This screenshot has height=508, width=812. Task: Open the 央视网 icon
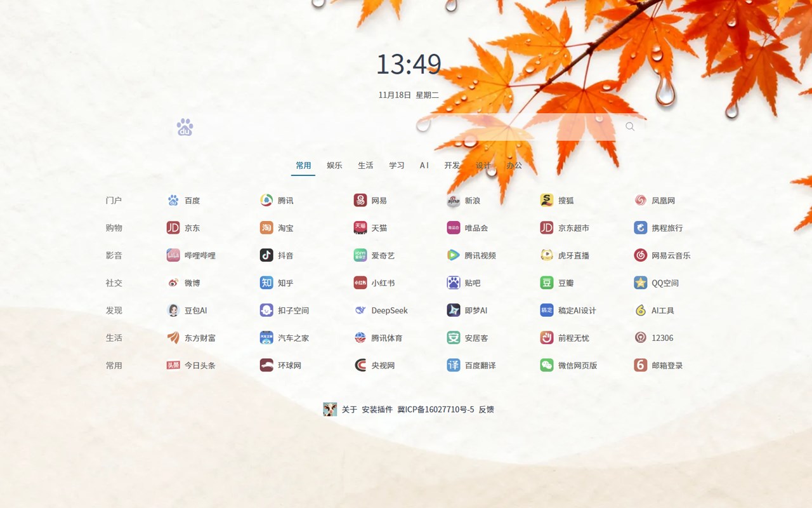360,365
